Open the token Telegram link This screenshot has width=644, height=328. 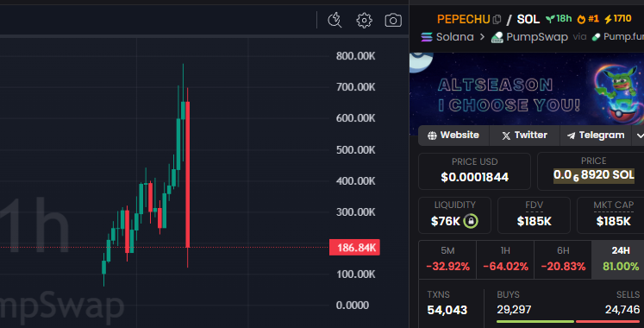[x=596, y=136]
